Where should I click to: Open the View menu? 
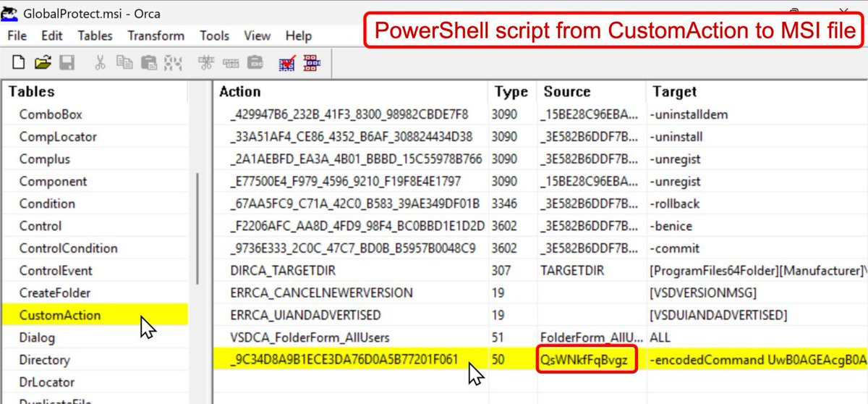(x=258, y=35)
